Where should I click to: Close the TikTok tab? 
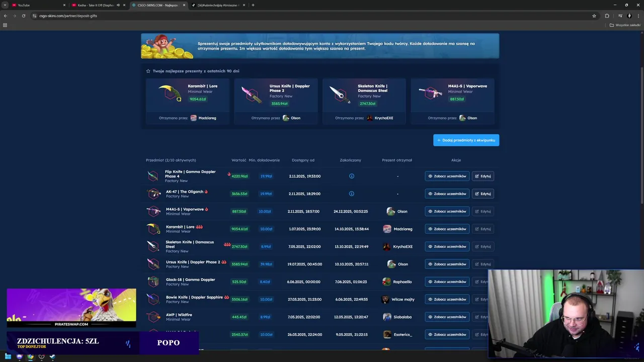click(x=244, y=5)
